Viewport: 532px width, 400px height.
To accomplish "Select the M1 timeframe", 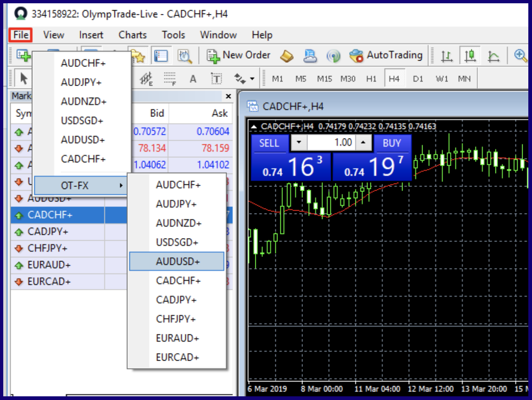I will [x=277, y=79].
